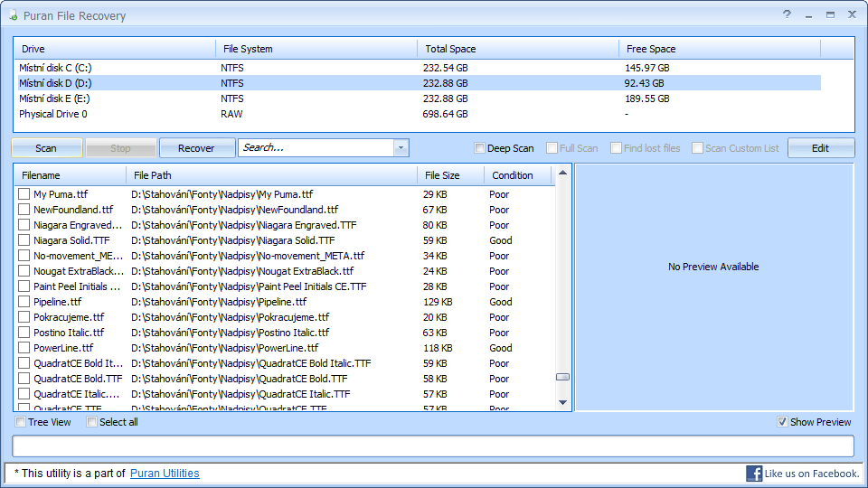The height and width of the screenshot is (488, 868).
Task: Click the results list scroll up arrow
Action: (x=562, y=173)
